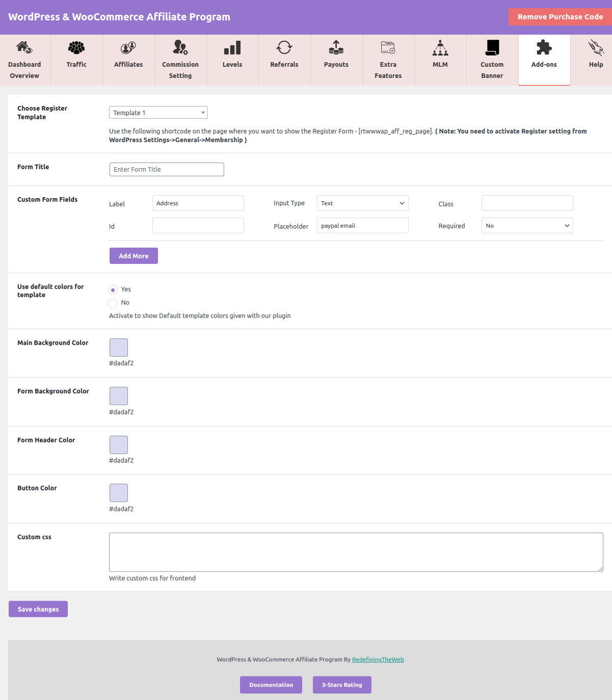Click the Label field containing Address
The width and height of the screenshot is (612, 700).
[x=198, y=203]
